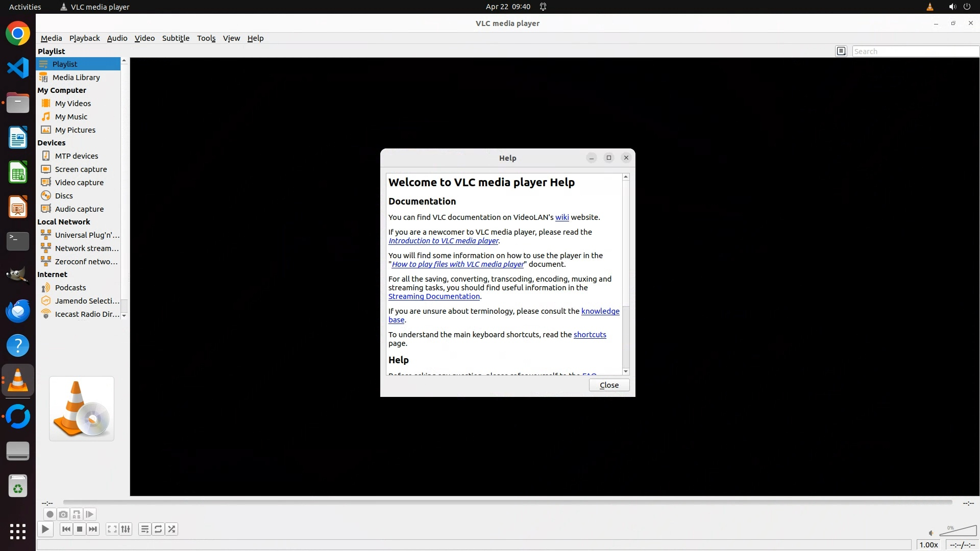Open the extended settings equalizer icon
Viewport: 980px width, 551px height.
126,529
